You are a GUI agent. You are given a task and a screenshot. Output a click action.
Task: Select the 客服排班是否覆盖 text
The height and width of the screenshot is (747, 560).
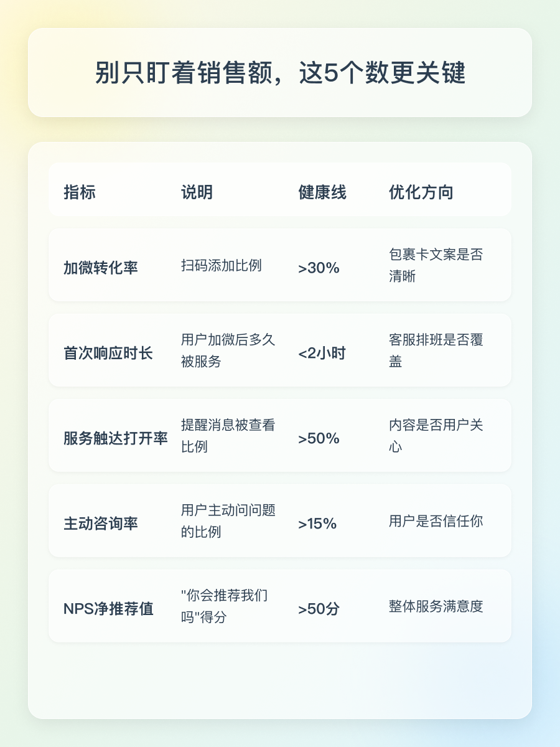tap(436, 350)
